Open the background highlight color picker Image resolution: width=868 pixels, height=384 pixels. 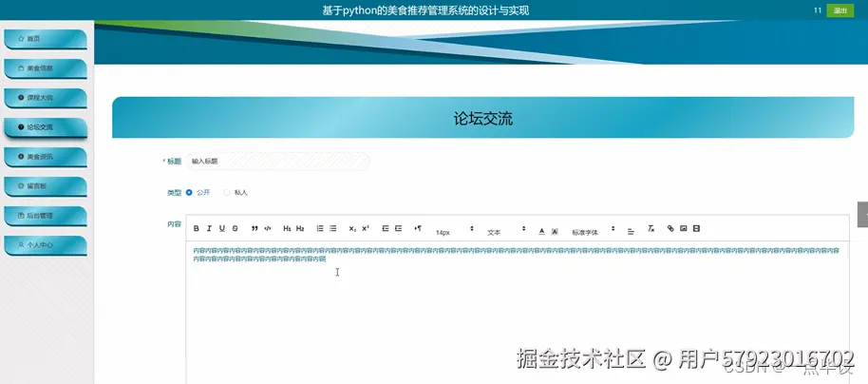[x=555, y=231]
